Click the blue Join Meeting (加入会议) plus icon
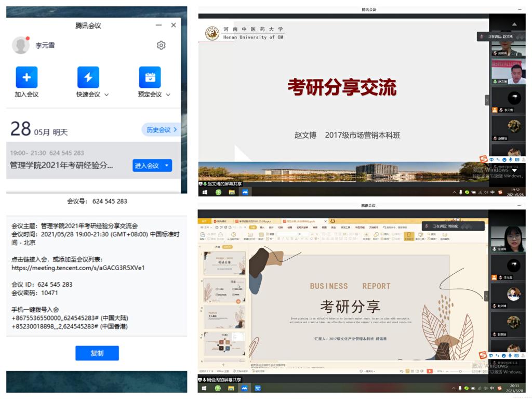The height and width of the screenshot is (399, 532). pyautogui.click(x=26, y=77)
